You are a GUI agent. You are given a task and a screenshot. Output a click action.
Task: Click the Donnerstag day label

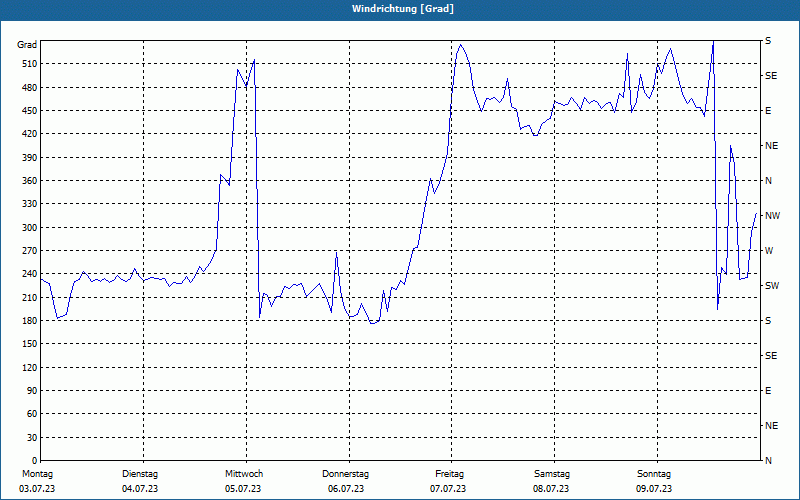345,474
